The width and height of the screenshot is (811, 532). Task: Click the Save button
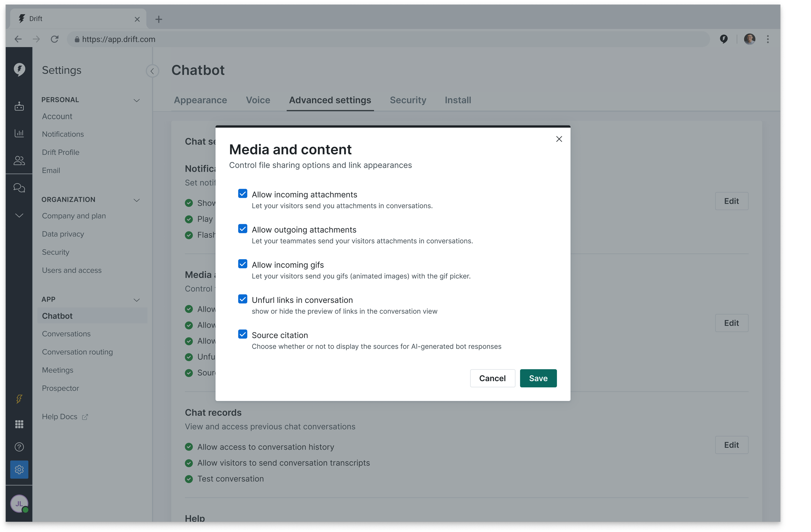(538, 378)
